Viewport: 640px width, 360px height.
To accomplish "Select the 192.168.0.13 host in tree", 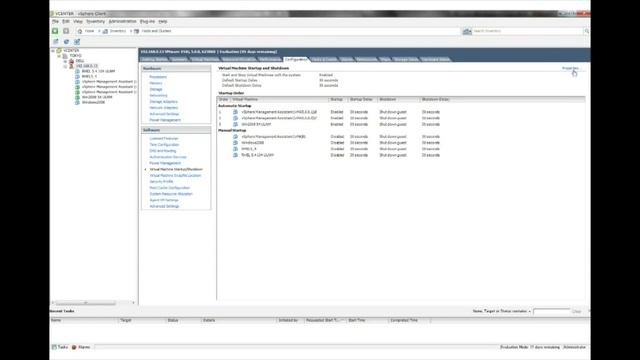I will pyautogui.click(x=87, y=66).
